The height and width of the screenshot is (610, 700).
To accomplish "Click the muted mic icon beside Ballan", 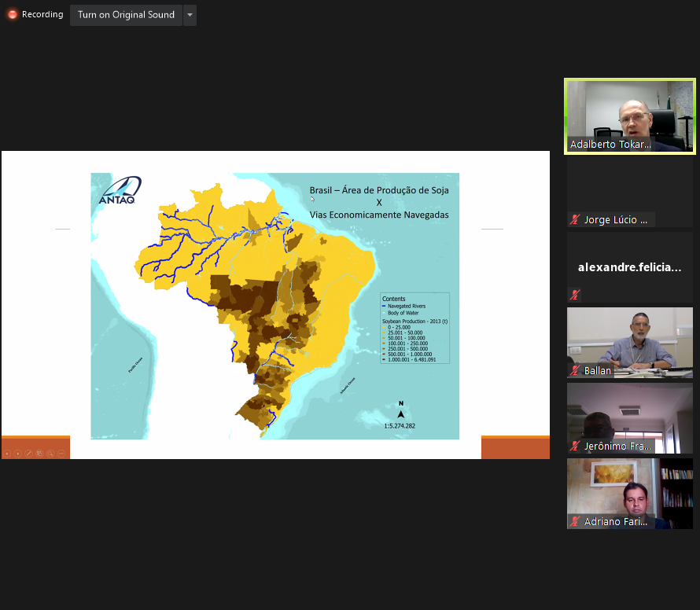I will click(x=576, y=370).
